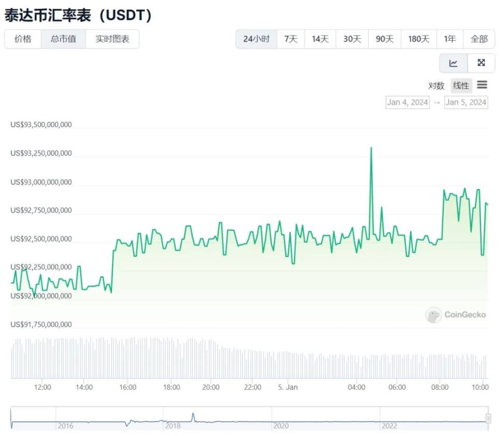
Task: Edit start date Jan 4, 2024 field
Action: tap(408, 102)
